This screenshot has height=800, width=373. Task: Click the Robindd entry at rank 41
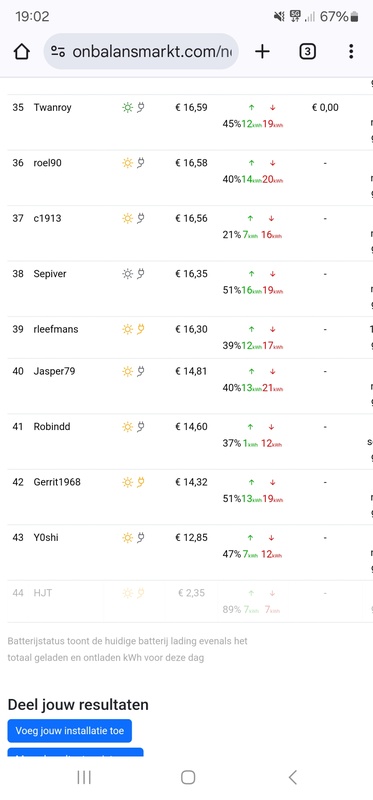[x=52, y=427]
